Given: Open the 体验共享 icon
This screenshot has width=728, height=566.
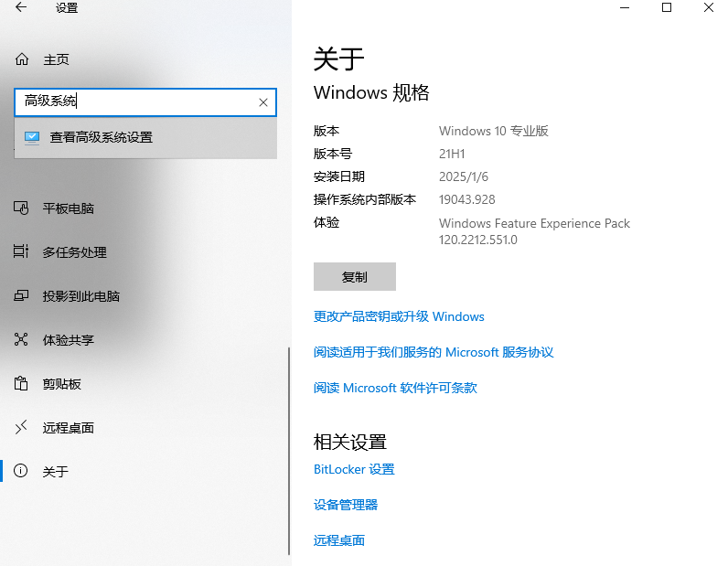Looking at the screenshot, I should pyautogui.click(x=21, y=339).
